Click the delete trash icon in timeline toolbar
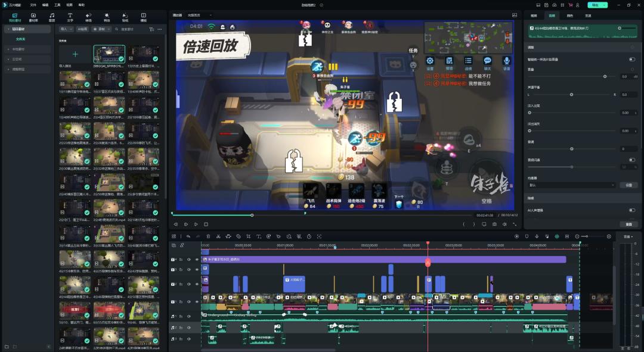The image size is (644, 352). 208,236
